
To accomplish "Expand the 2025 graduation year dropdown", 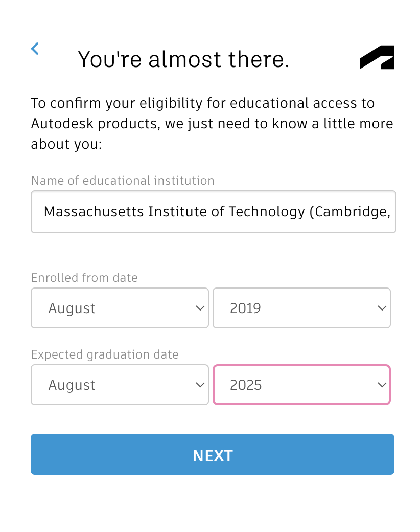I will click(301, 385).
